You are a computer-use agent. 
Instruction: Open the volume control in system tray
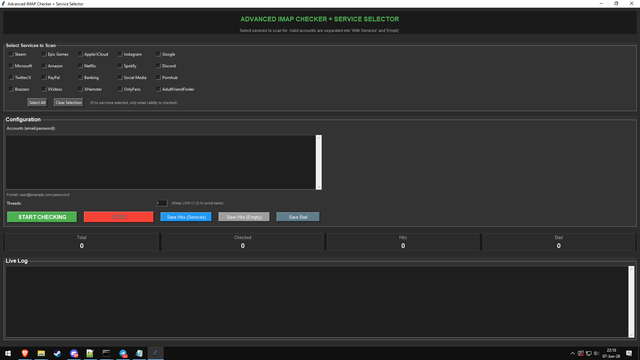point(596,353)
